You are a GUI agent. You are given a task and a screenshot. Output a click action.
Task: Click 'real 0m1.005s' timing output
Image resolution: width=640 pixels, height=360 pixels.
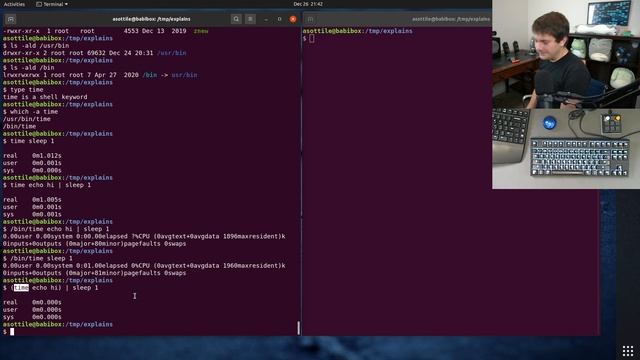[x=32, y=200]
